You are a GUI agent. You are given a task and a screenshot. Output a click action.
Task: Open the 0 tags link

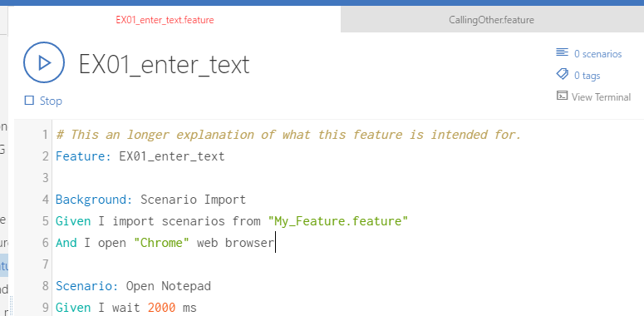tap(587, 76)
